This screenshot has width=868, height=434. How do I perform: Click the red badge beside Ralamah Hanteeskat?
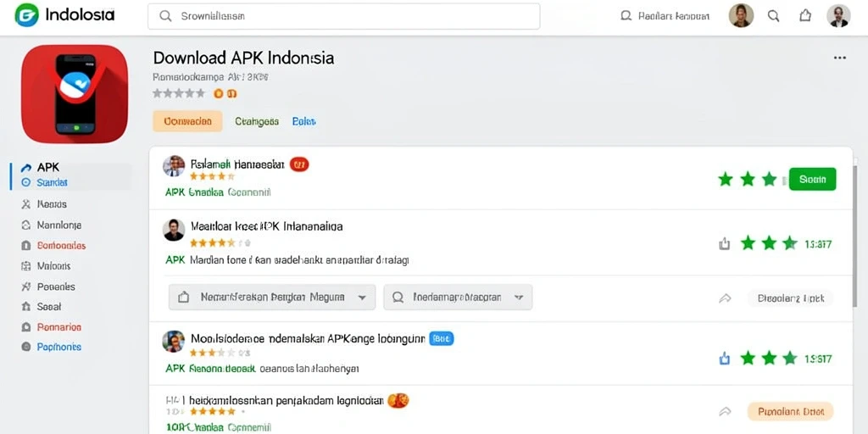pyautogui.click(x=299, y=164)
